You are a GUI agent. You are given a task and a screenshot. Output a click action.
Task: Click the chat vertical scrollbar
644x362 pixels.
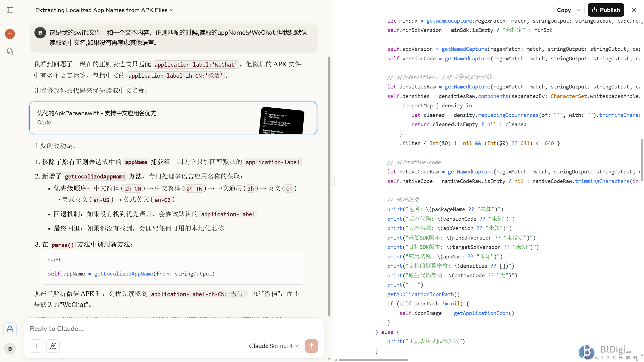329,186
